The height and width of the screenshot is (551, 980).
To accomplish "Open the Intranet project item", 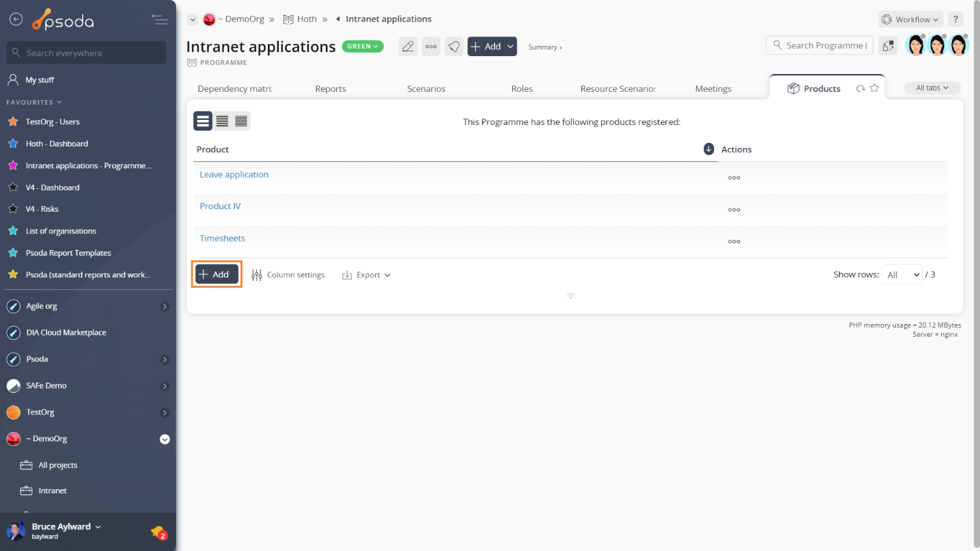I will pos(52,491).
